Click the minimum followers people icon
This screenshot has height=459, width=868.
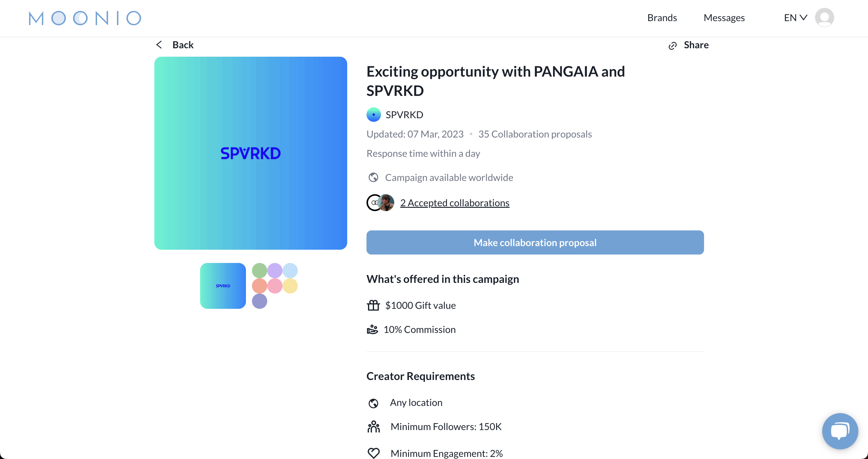point(373,427)
